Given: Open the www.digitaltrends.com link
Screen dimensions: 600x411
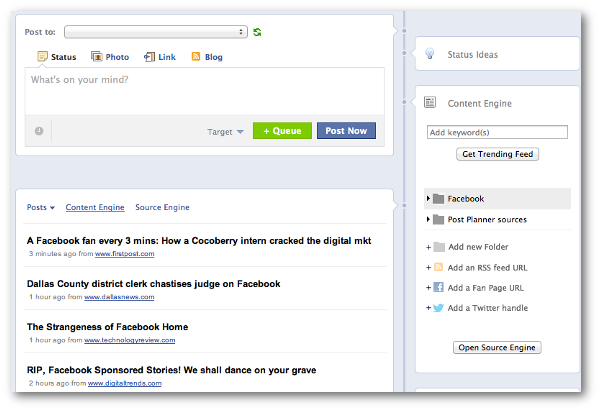Looking at the screenshot, I should point(125,383).
